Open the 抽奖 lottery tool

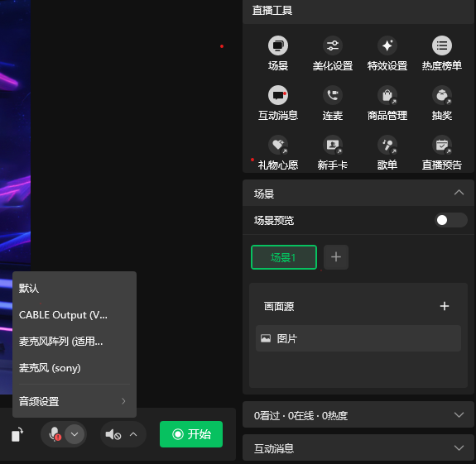click(x=442, y=95)
